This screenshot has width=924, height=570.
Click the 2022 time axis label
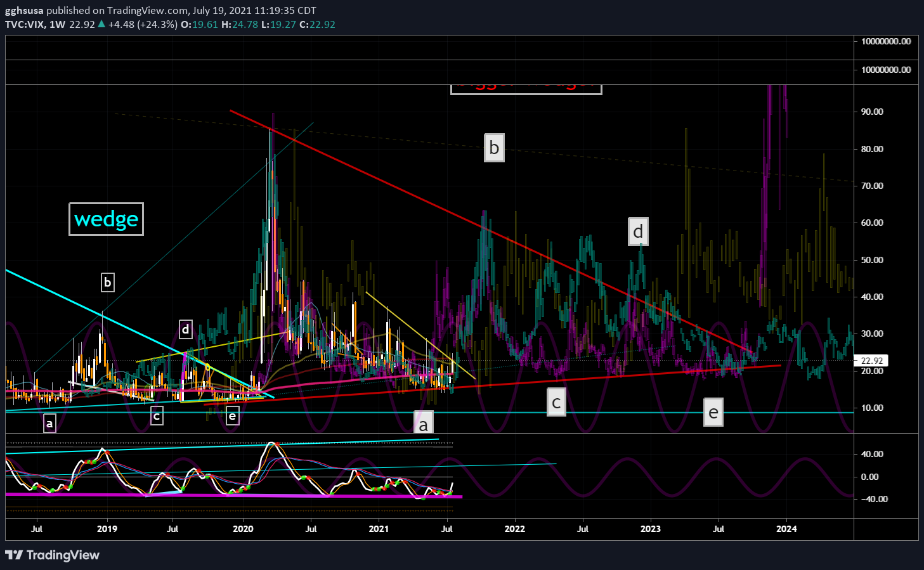tap(514, 529)
